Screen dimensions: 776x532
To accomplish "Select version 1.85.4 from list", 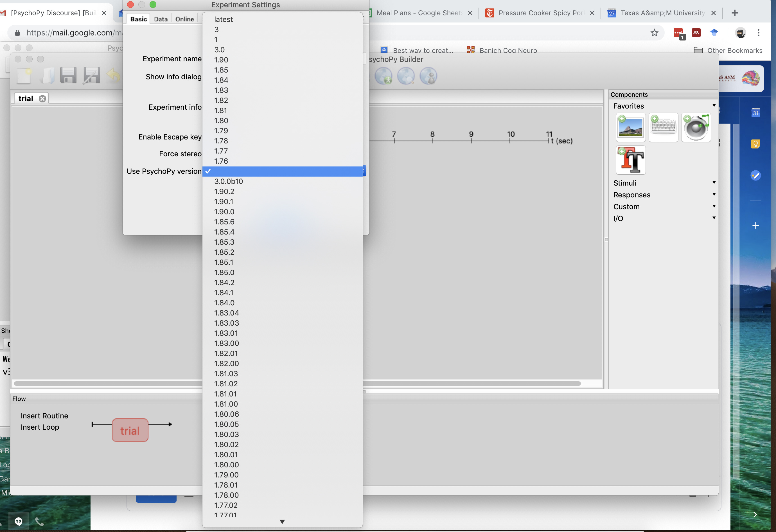I will pos(283,232).
